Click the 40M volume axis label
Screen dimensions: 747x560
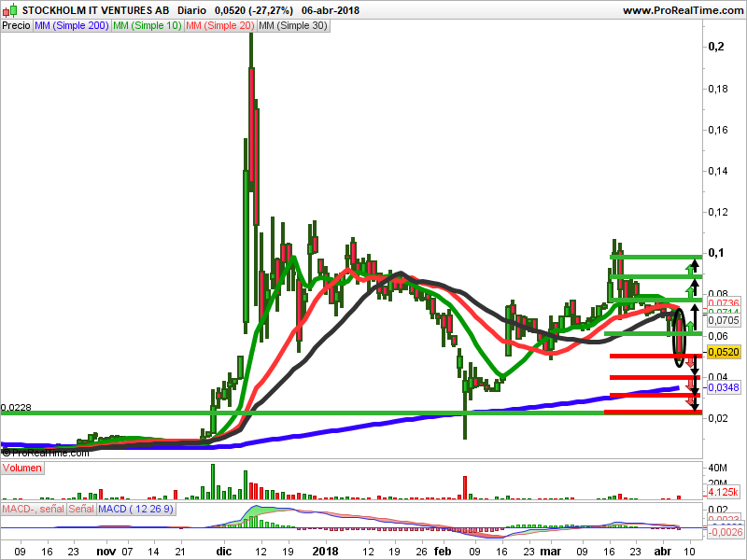click(717, 468)
